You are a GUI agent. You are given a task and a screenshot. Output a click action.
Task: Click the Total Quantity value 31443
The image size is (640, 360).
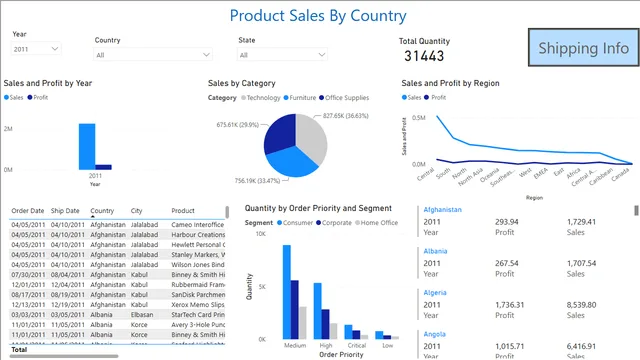coord(424,56)
